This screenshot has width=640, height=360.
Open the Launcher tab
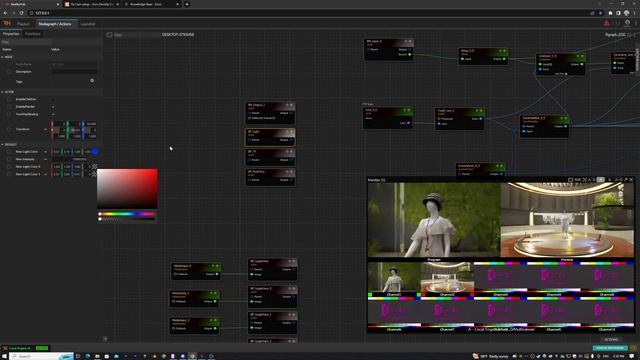tap(87, 24)
